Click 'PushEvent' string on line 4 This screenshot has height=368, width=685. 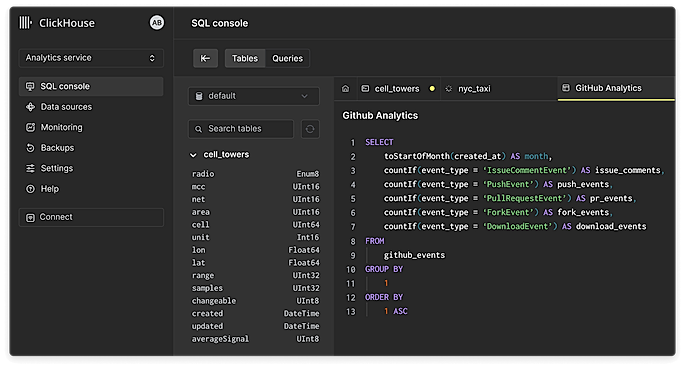click(510, 184)
